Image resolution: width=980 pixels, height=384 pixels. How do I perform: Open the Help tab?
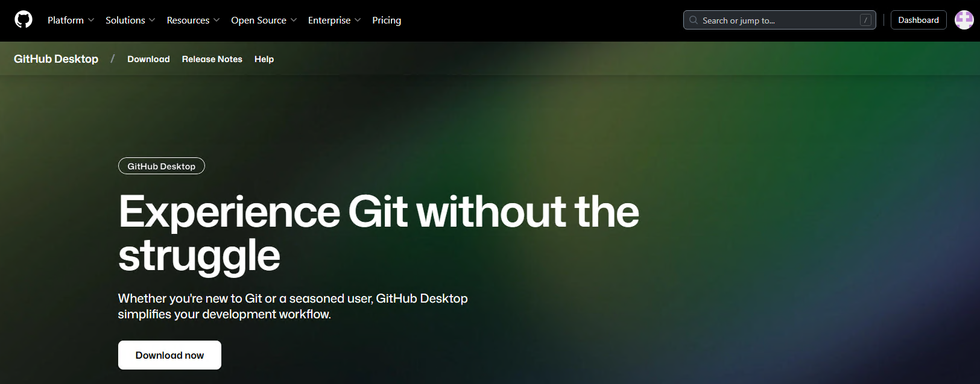point(264,59)
